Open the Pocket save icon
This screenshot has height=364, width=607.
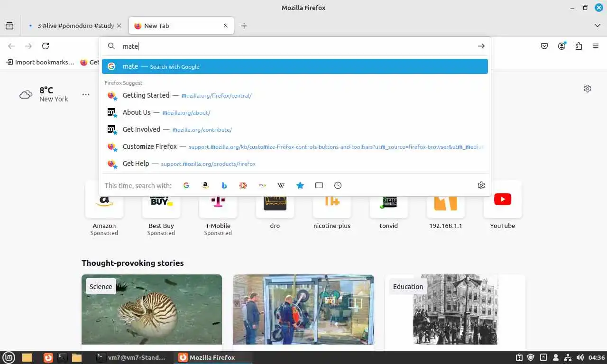545,46
